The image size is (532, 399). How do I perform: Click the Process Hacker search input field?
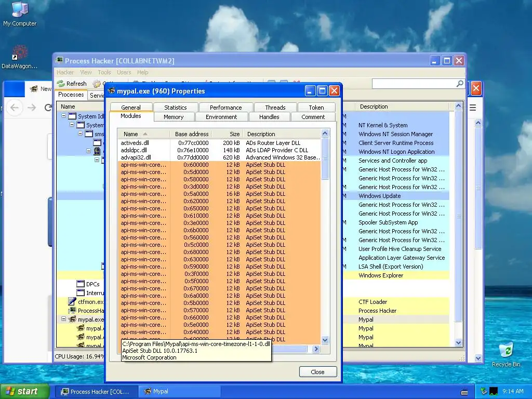click(414, 84)
